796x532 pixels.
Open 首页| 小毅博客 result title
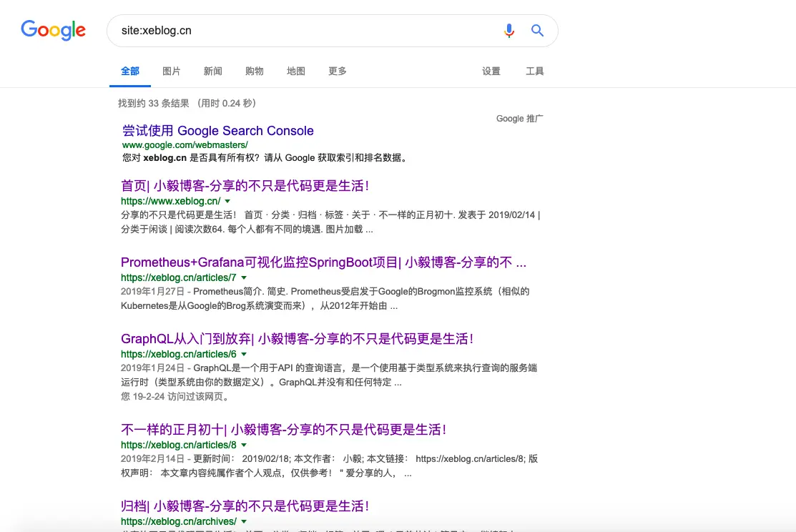click(245, 186)
